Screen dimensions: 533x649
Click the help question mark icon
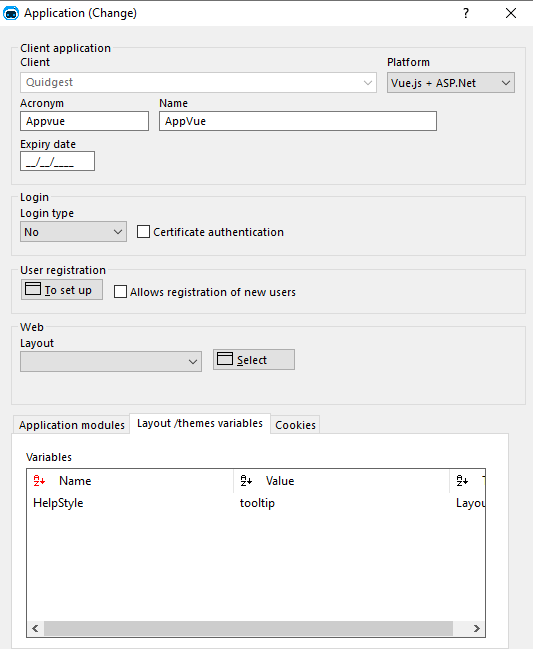click(x=466, y=13)
